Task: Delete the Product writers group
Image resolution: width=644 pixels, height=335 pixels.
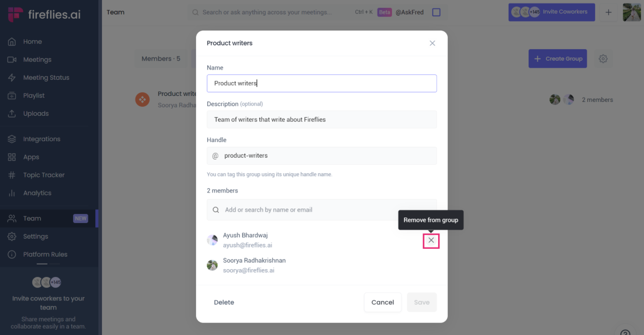Action: pyautogui.click(x=224, y=302)
